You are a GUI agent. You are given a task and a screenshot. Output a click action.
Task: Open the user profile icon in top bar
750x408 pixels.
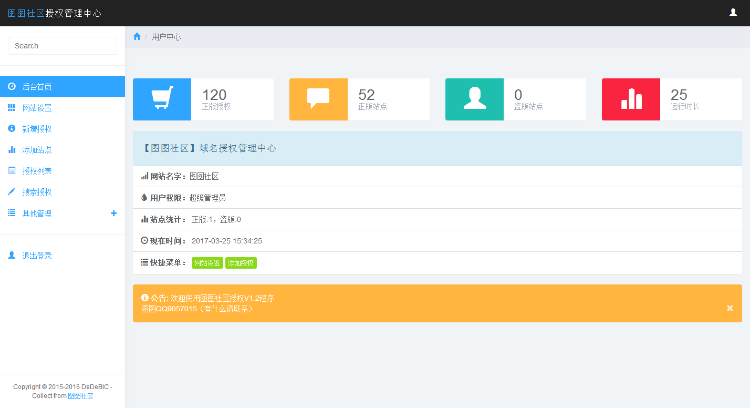pos(733,12)
